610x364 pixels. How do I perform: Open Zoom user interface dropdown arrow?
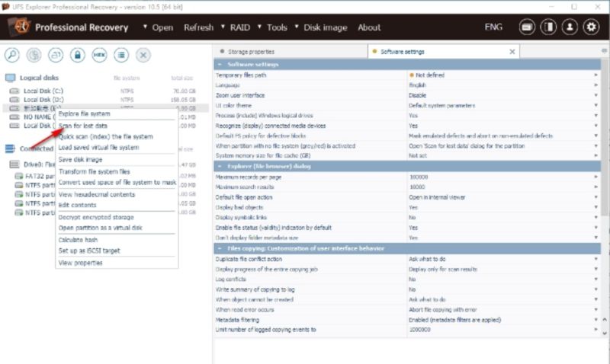pos(596,95)
